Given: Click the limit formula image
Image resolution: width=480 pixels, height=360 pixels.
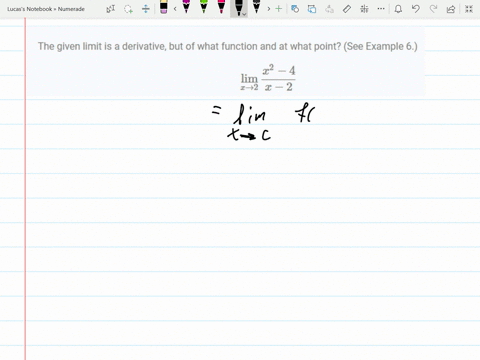Looking at the screenshot, I should coord(268,79).
